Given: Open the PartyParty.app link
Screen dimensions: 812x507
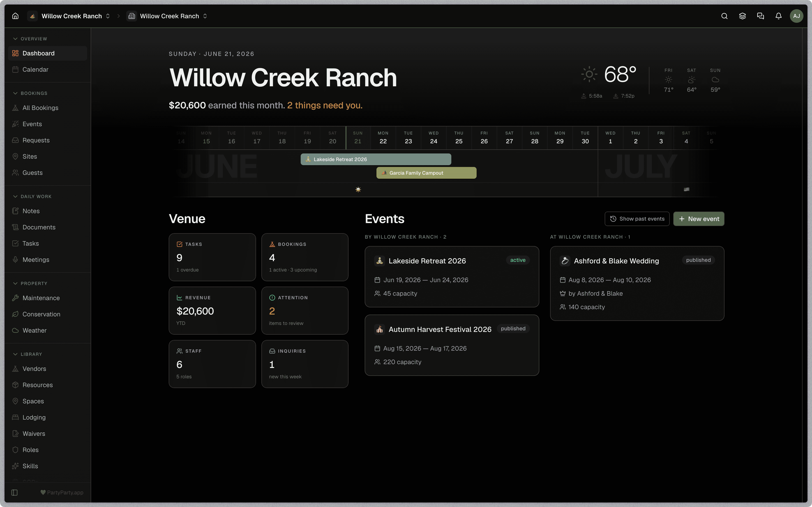Looking at the screenshot, I should (62, 492).
